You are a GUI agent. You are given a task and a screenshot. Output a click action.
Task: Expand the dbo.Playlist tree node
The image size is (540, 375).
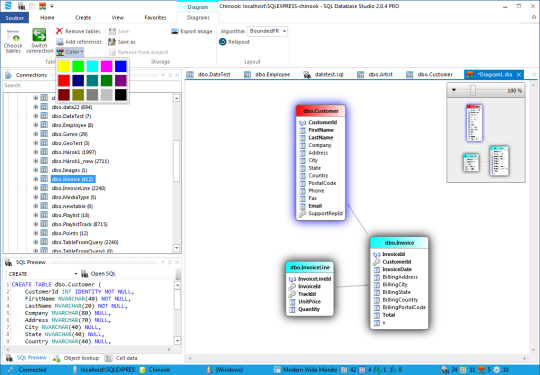pos(35,215)
